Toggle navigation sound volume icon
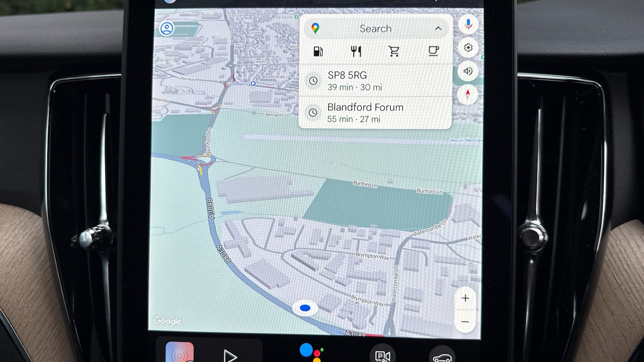 [468, 71]
